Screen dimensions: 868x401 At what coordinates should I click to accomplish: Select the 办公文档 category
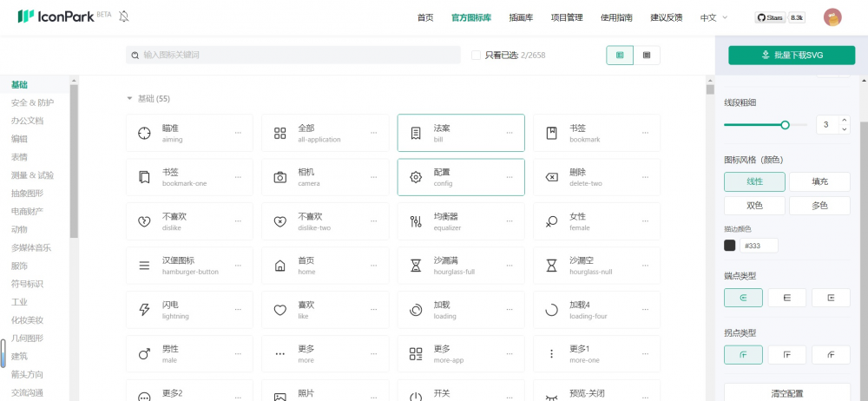(x=27, y=121)
